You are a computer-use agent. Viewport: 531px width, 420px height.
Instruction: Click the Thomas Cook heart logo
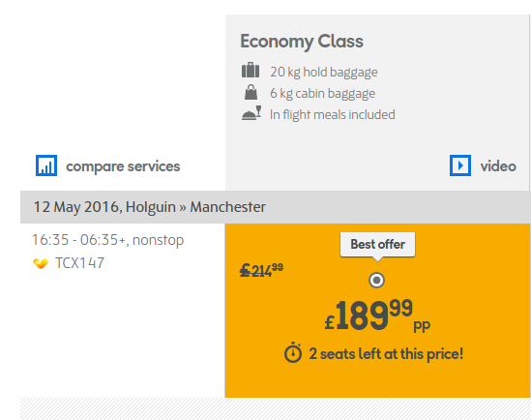pos(41,263)
